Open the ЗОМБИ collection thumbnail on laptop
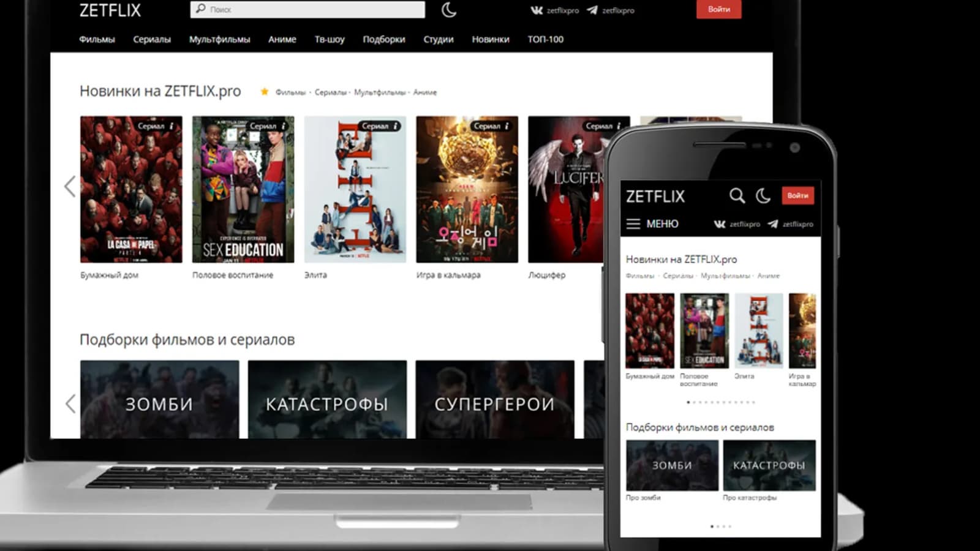 pos(160,399)
